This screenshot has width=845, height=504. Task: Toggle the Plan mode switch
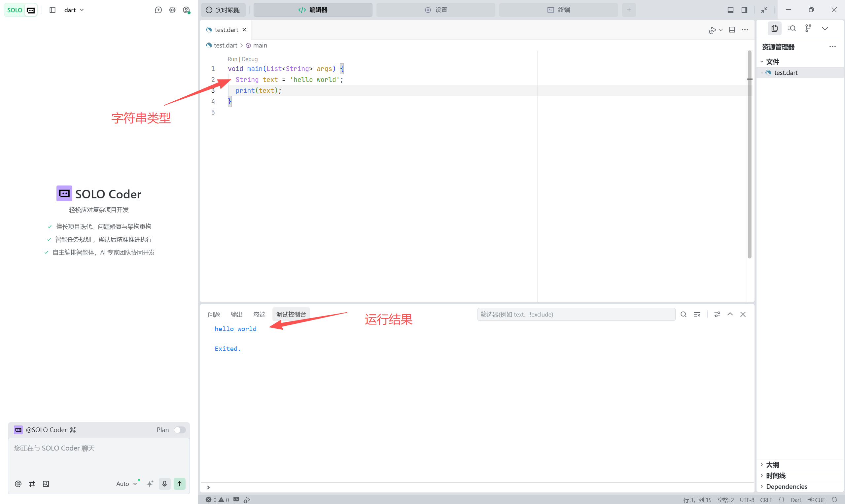pos(179,430)
